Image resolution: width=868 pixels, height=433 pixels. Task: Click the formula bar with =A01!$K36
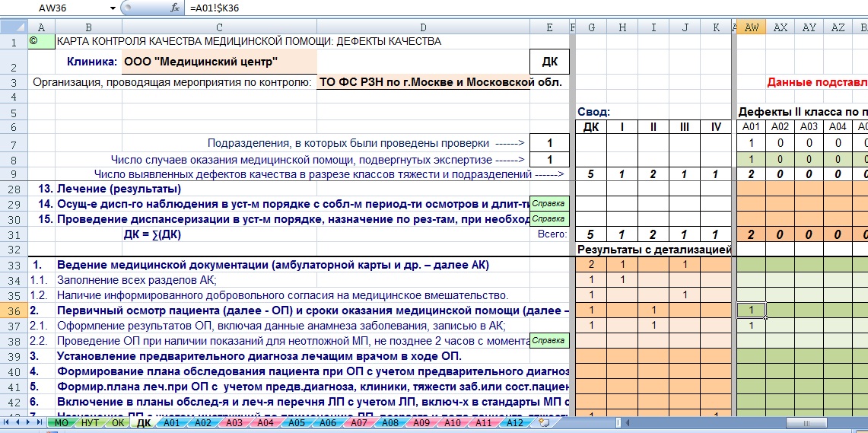coord(526,8)
